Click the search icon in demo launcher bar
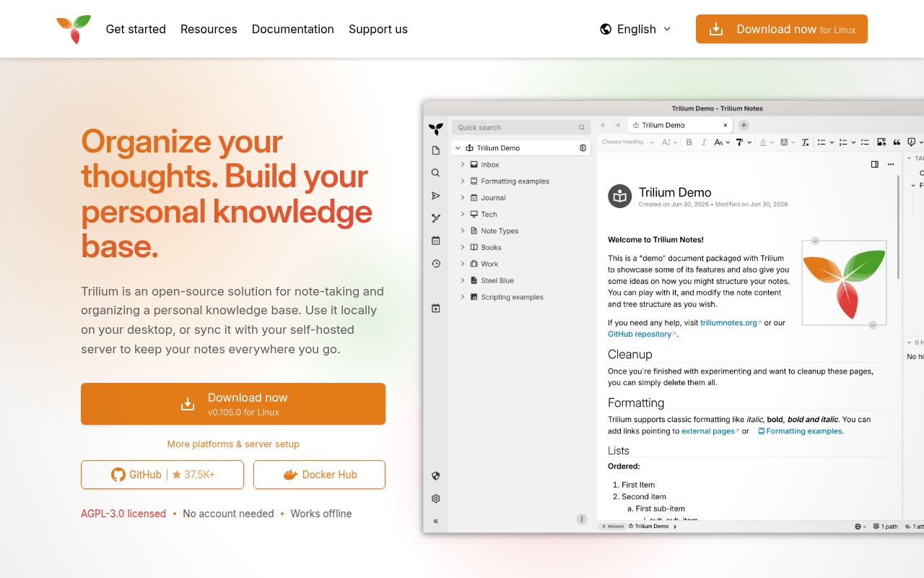The height and width of the screenshot is (578, 924). pos(435,173)
